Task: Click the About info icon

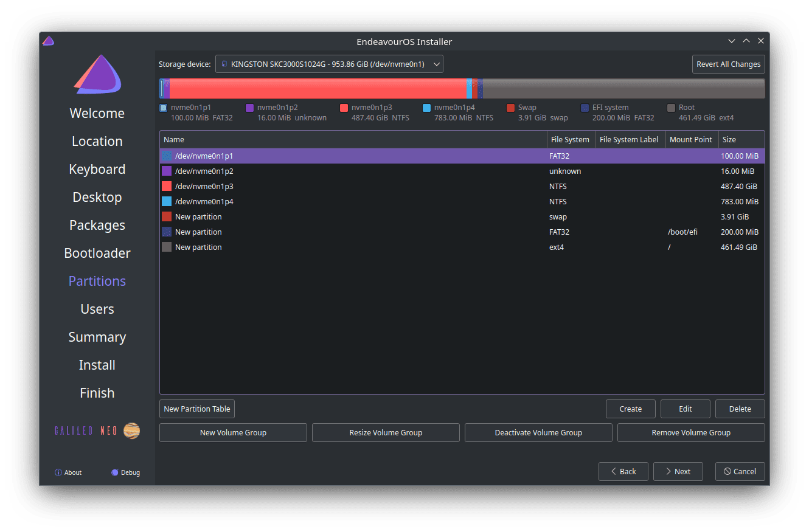Action: click(x=58, y=472)
